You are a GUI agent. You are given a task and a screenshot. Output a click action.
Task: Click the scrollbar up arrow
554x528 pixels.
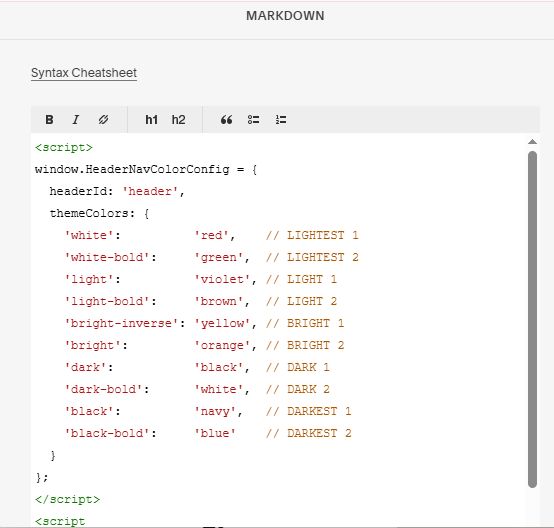click(x=532, y=142)
